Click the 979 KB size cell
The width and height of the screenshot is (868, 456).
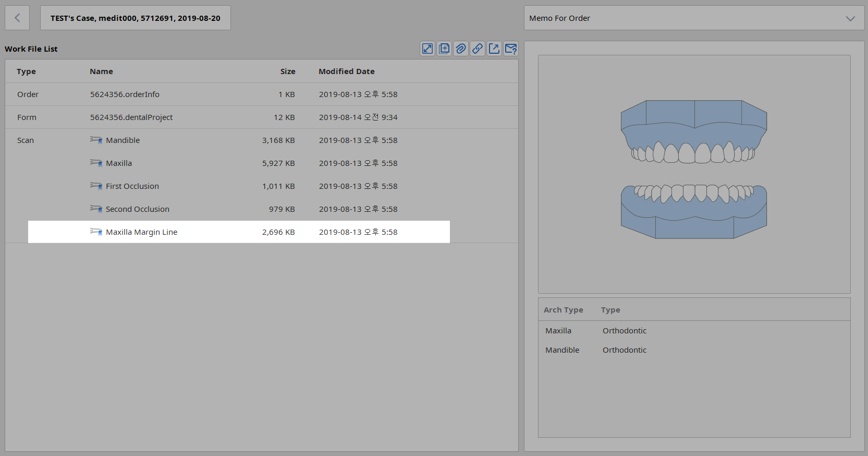point(282,209)
